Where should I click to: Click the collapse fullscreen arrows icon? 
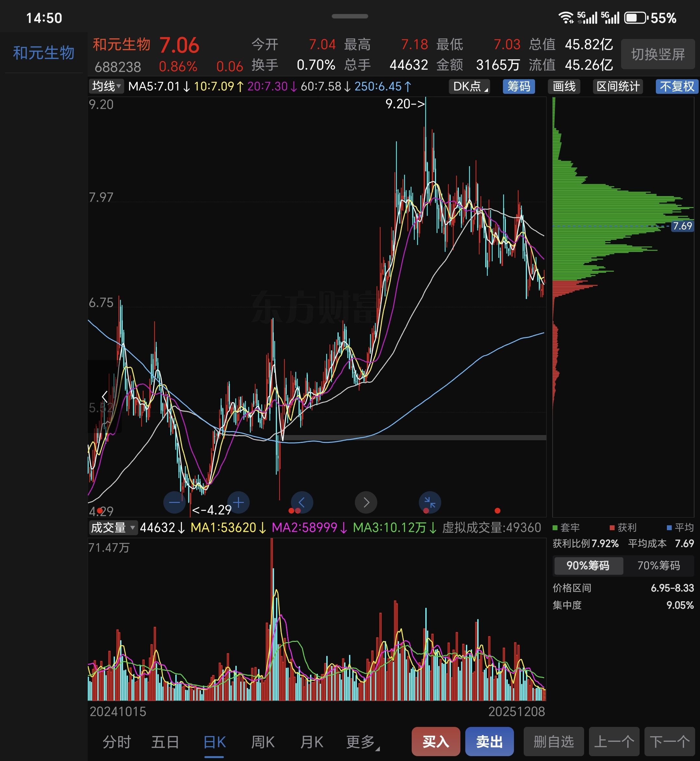[x=430, y=502]
